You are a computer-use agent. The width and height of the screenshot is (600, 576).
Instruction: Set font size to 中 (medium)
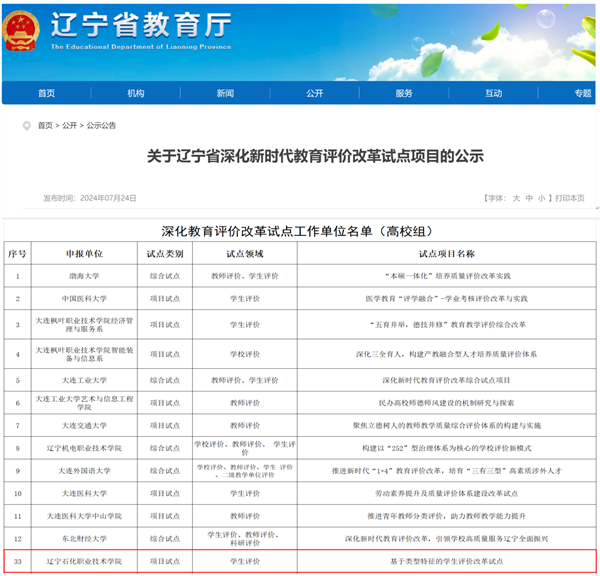click(x=529, y=198)
